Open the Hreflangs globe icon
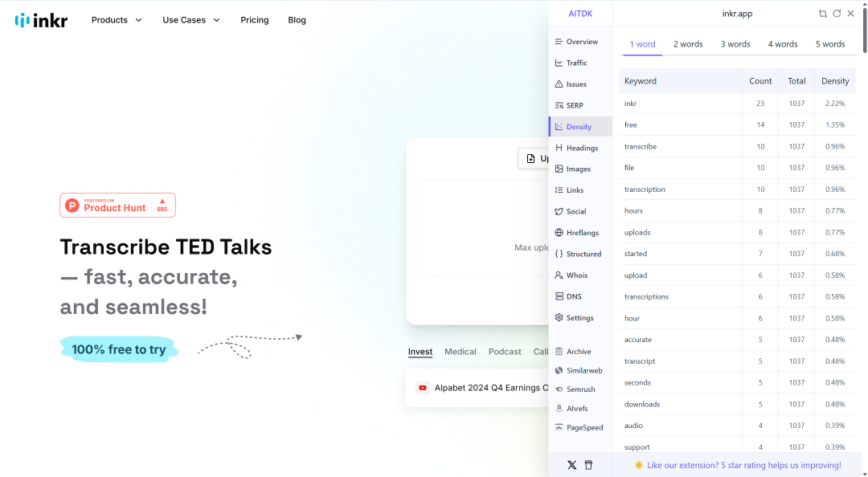 [x=559, y=232]
